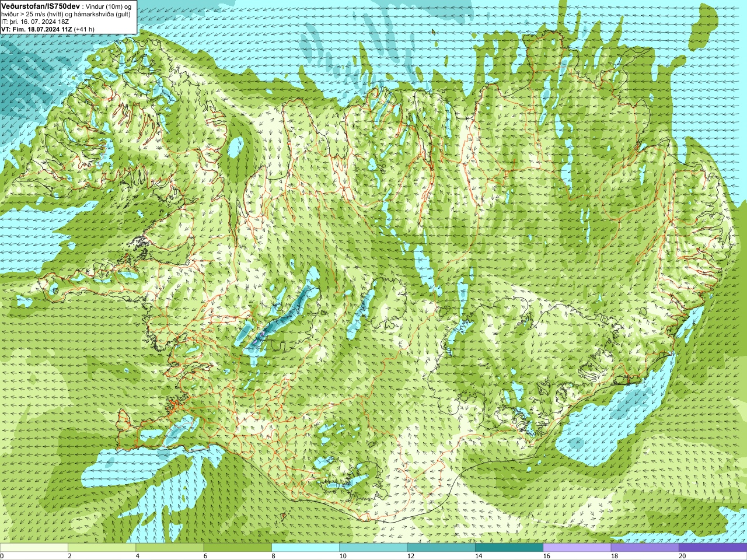This screenshot has height=560, width=747.
Task: Click the legend scale label "16"
Action: tap(546, 556)
